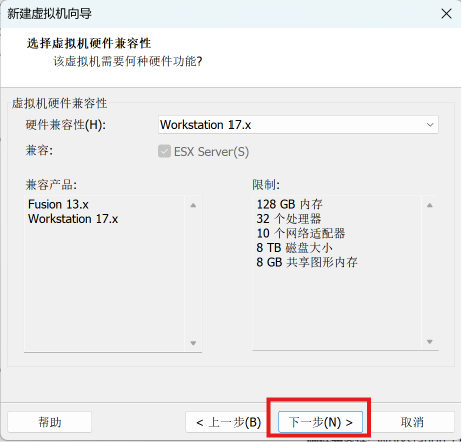This screenshot has width=462, height=442.
Task: Select Workstation 17.x in 兼容产品 list
Action: point(73,219)
